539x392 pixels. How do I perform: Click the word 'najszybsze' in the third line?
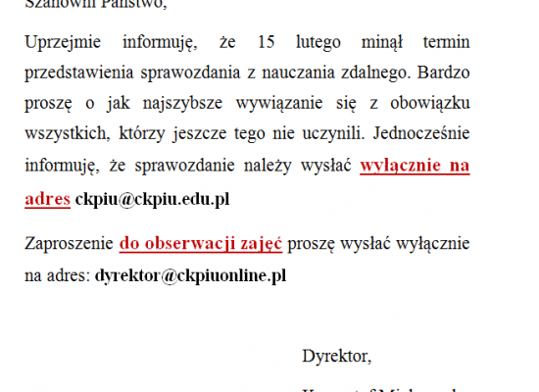tap(182, 104)
